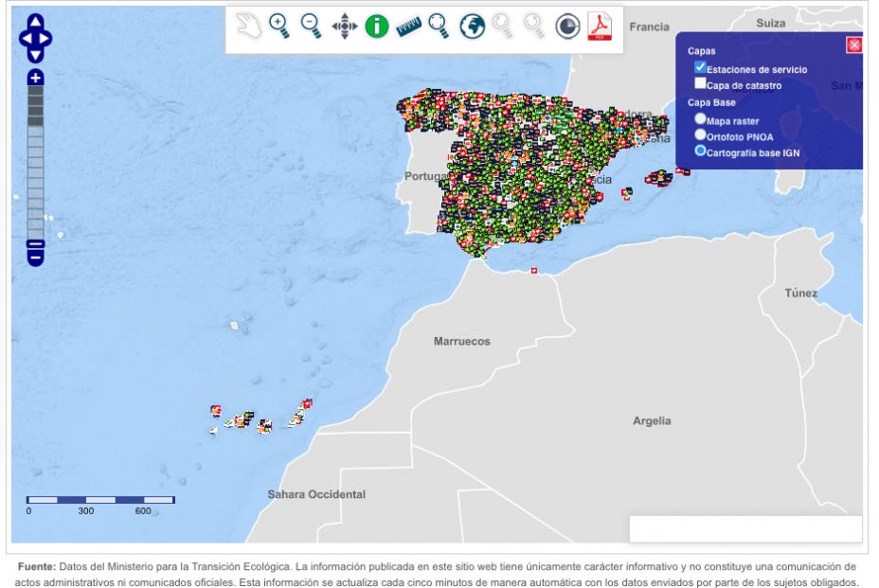Screen dimensions: 879x588
Task: Click the four-arrow move map tool
Action: click(x=344, y=27)
